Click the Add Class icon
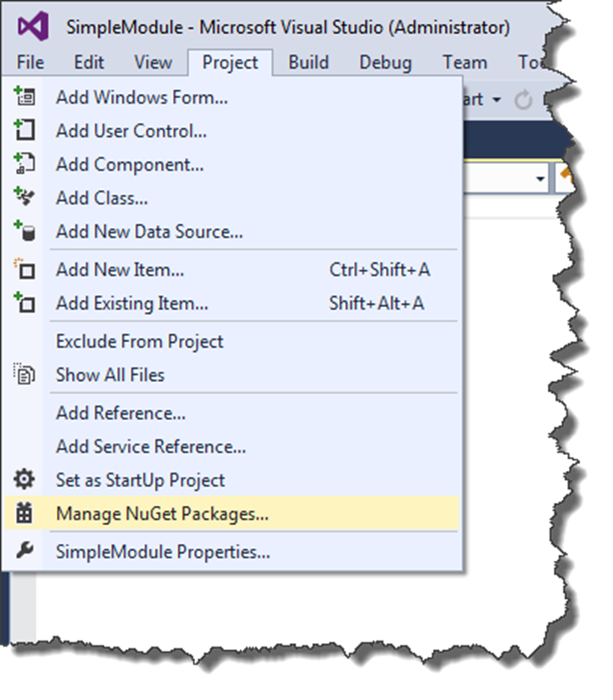The width and height of the screenshot is (613, 700). click(25, 198)
